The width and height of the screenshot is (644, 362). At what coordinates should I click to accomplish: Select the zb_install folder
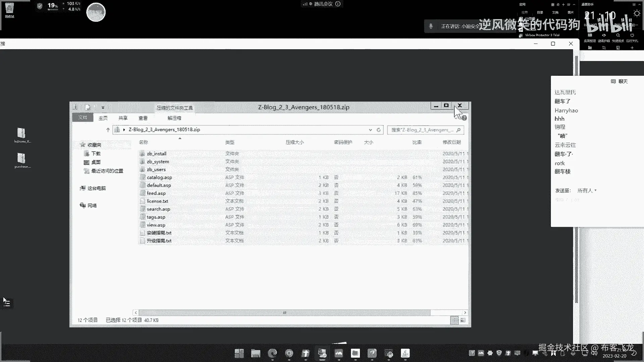[156, 154]
